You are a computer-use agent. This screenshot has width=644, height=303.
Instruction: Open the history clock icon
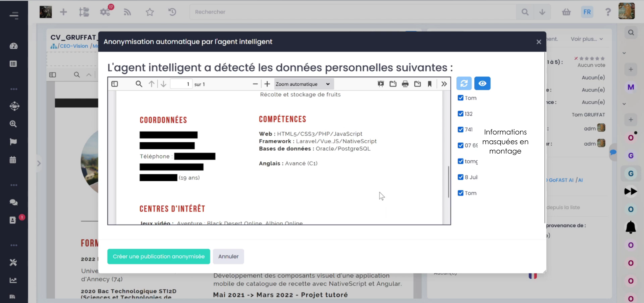point(172,12)
